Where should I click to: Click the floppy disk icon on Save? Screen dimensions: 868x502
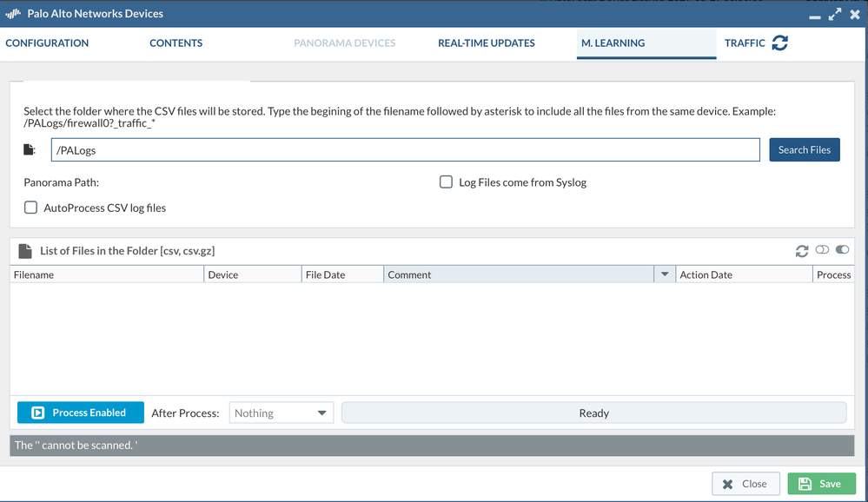coord(805,484)
